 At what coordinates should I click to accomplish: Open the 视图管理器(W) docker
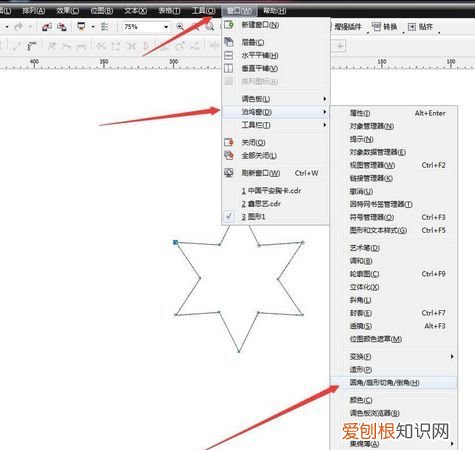[x=394, y=165]
